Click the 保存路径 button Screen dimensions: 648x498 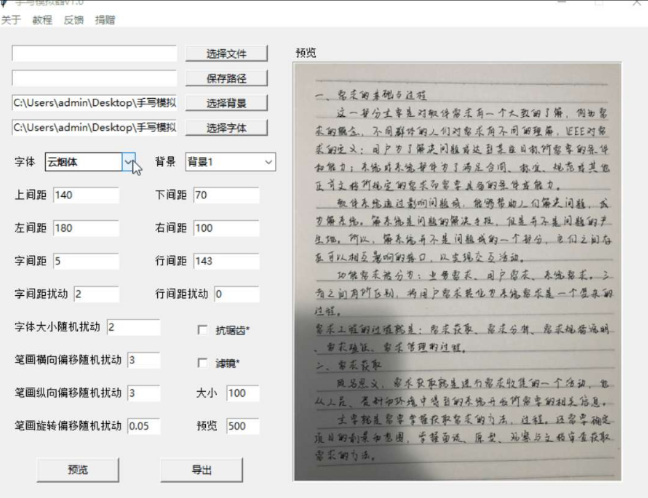point(226,78)
